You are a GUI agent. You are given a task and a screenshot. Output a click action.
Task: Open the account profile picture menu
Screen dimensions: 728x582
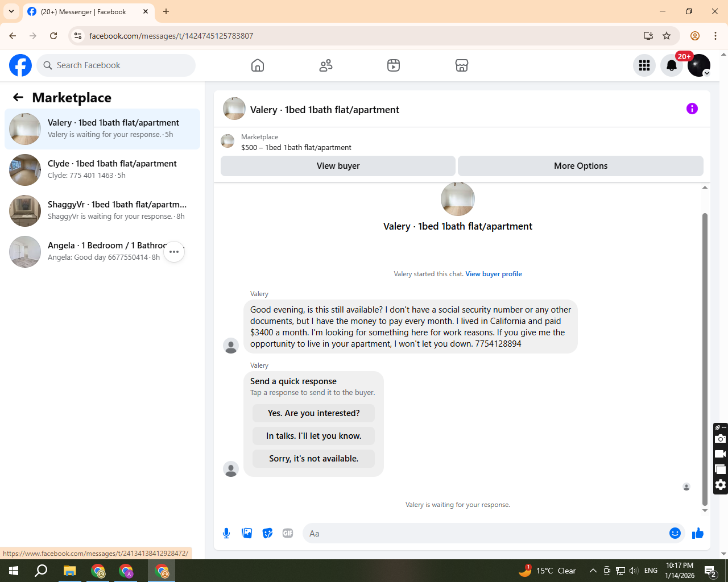click(699, 65)
